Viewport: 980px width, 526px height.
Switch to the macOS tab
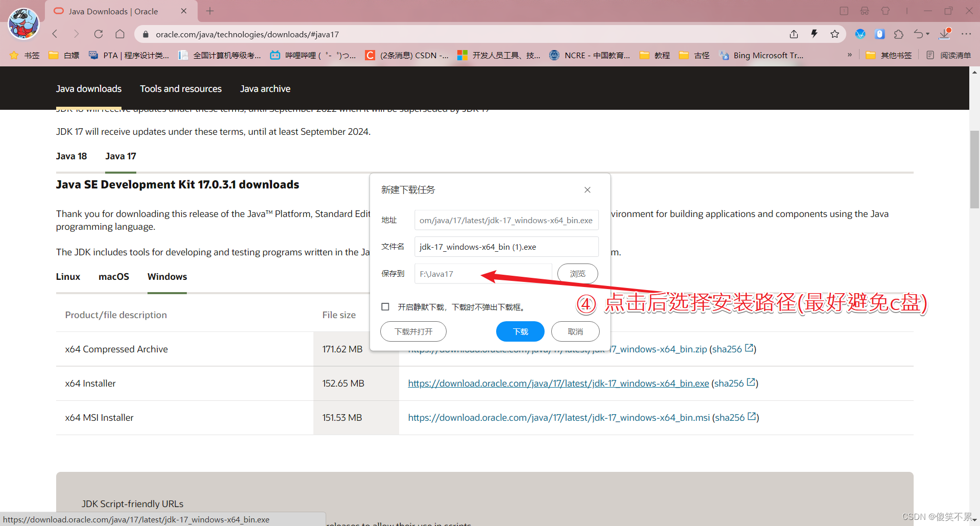pyautogui.click(x=114, y=277)
